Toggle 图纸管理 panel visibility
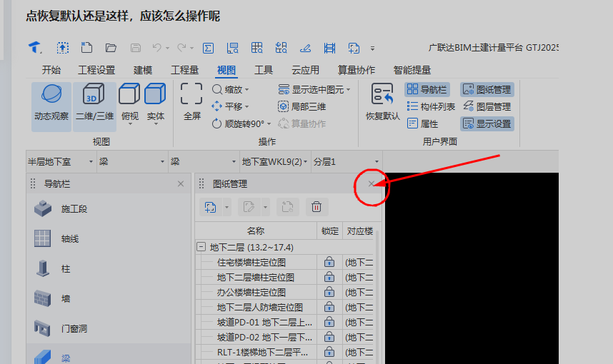Image resolution: width=613 pixels, height=364 pixels. [487, 89]
